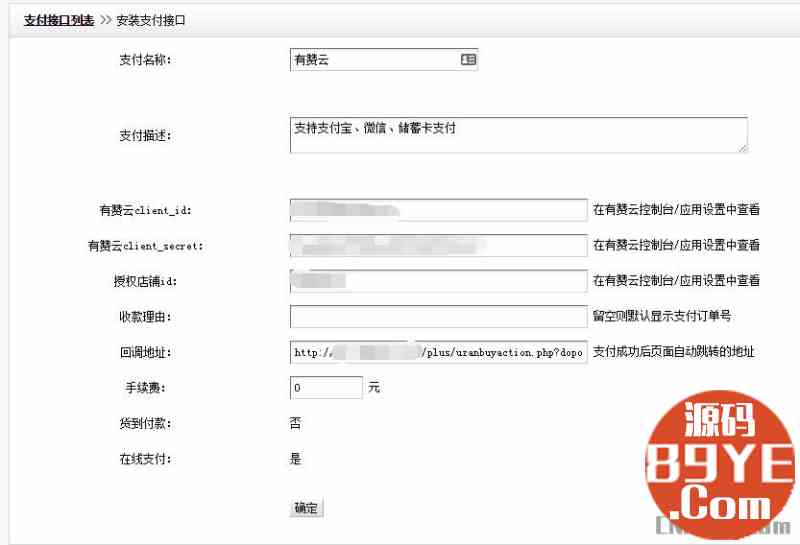Click the 支付名称: label
The width and height of the screenshot is (800, 545).
click(145, 60)
